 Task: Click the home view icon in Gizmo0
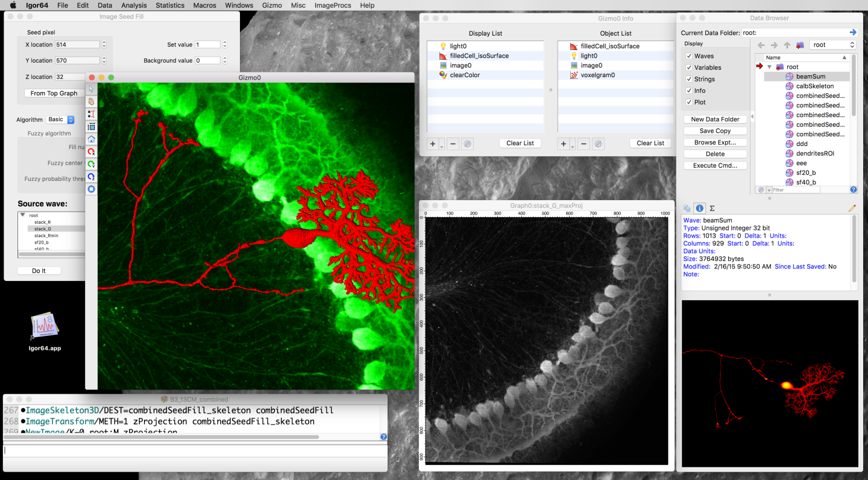point(92,139)
